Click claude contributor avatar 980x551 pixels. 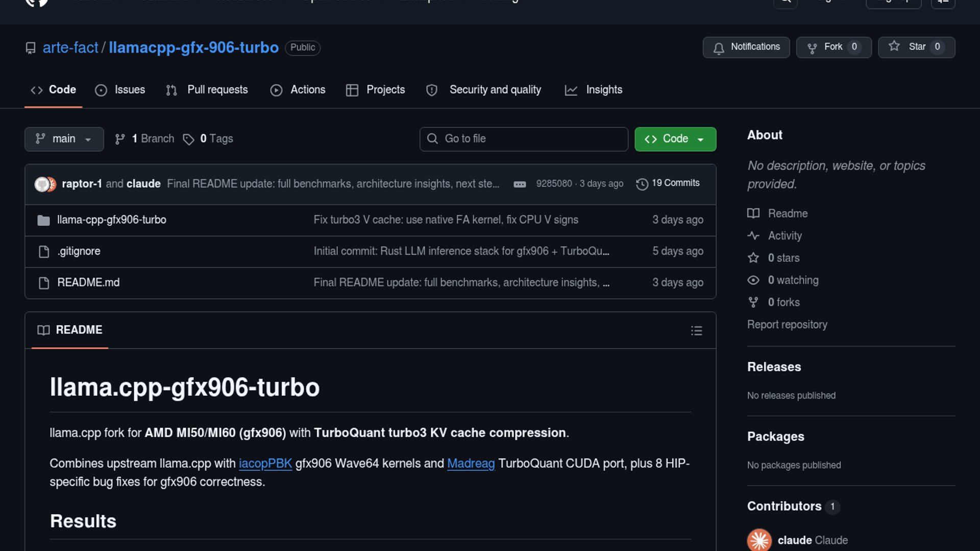tap(759, 540)
